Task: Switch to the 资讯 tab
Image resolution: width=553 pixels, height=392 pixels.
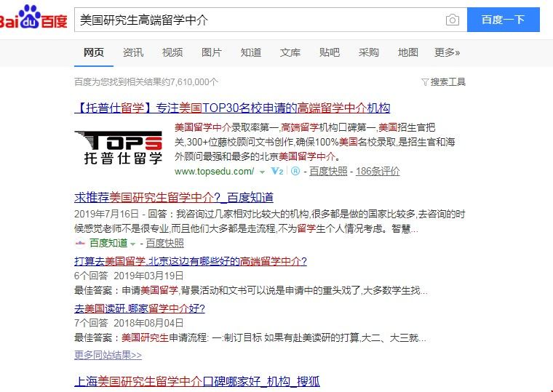Action: coord(133,52)
